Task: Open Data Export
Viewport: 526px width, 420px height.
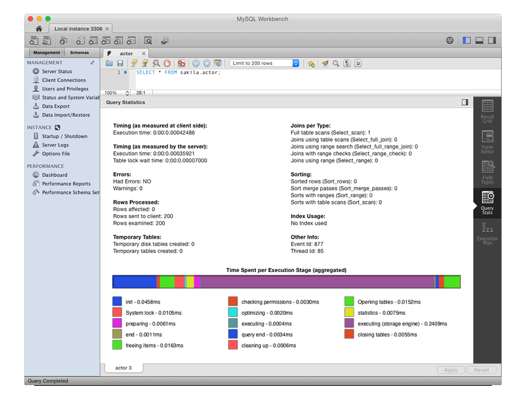Action: click(56, 106)
